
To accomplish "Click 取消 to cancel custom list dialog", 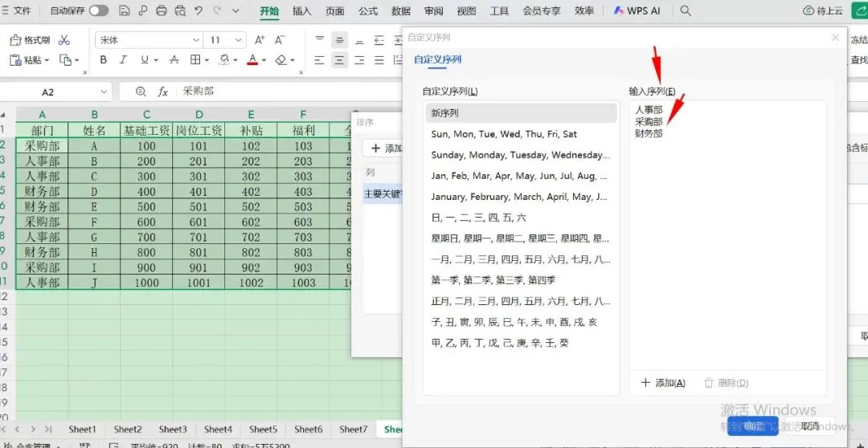I will coord(810,426).
